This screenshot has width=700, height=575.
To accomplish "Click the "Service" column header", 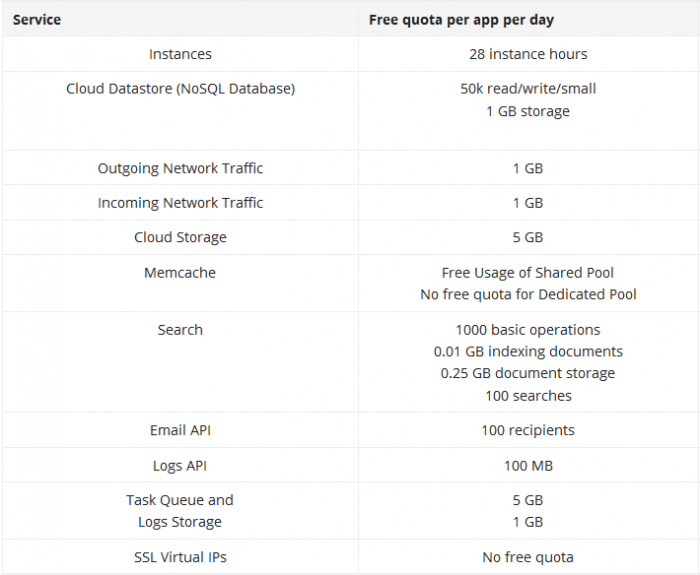I will (37, 19).
